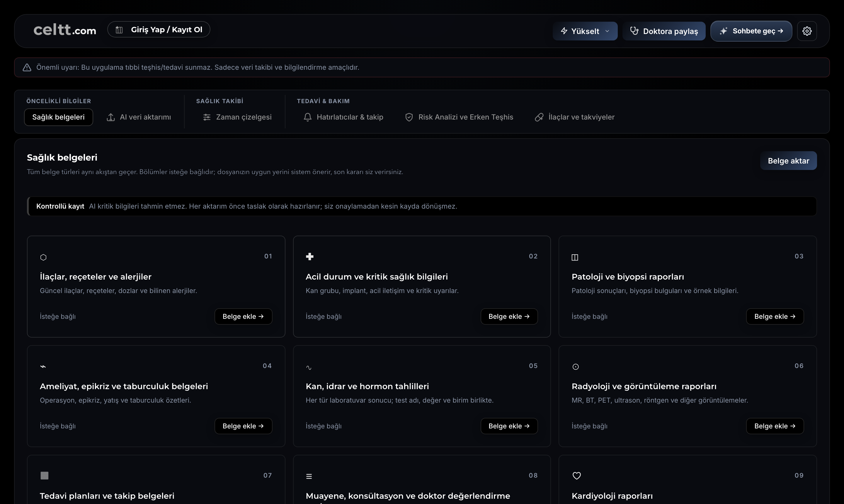Image resolution: width=844 pixels, height=504 pixels.
Task: Open chat with Sohbete geç button
Action: tap(751, 31)
